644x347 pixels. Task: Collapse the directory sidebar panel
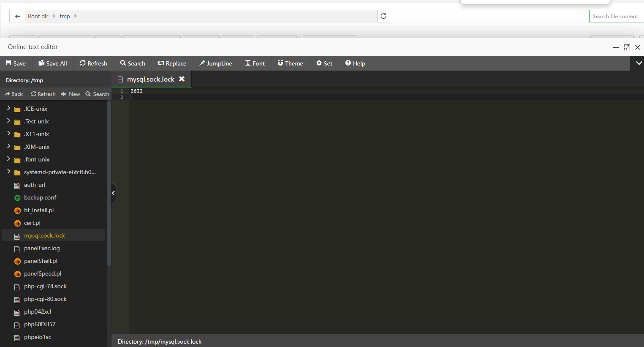(114, 193)
